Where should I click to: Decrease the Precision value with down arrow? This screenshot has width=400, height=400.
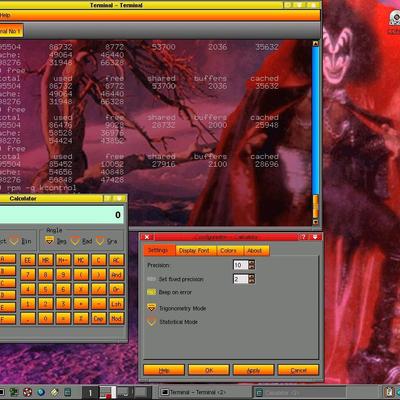point(252,267)
